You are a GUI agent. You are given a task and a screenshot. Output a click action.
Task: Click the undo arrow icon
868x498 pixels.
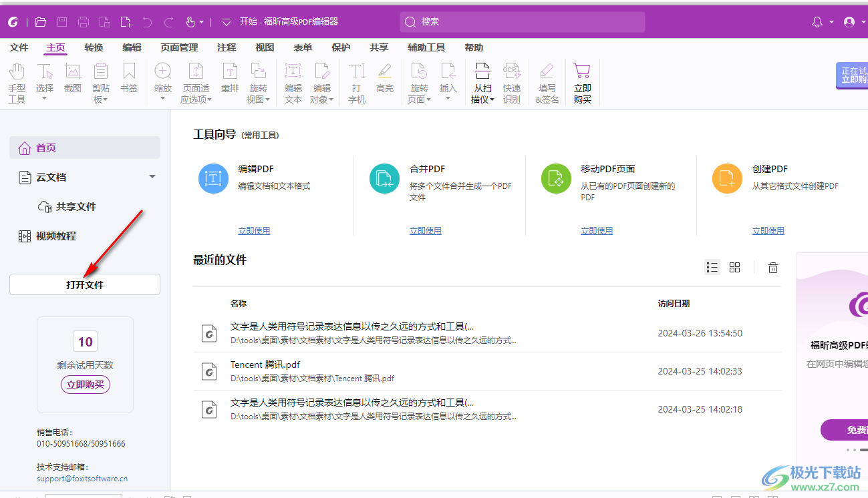[x=147, y=22]
